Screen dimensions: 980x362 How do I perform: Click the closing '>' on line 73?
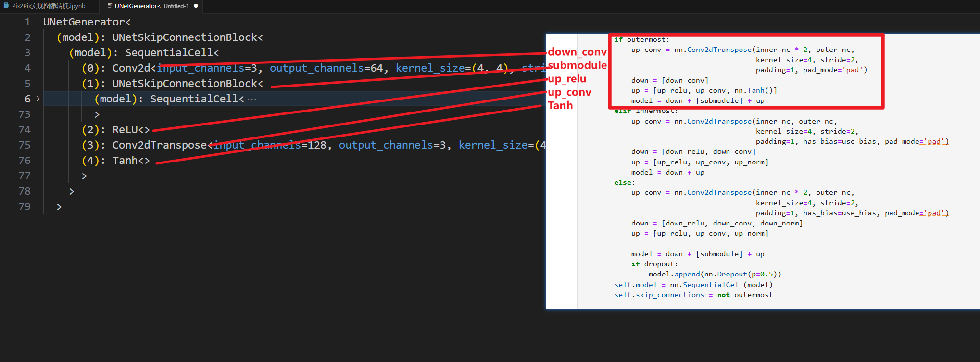point(97,114)
